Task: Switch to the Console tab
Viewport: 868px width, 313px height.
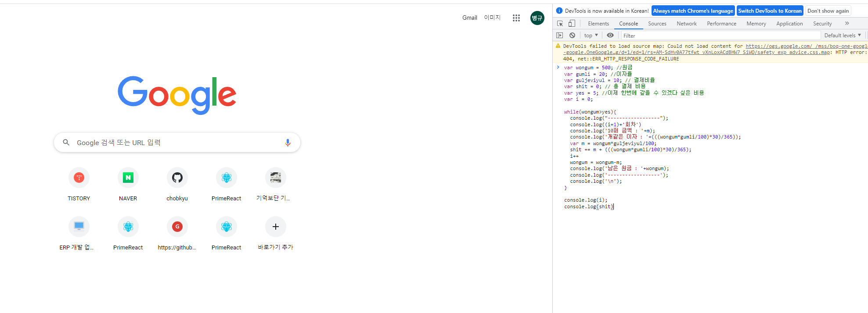Action: [x=629, y=24]
